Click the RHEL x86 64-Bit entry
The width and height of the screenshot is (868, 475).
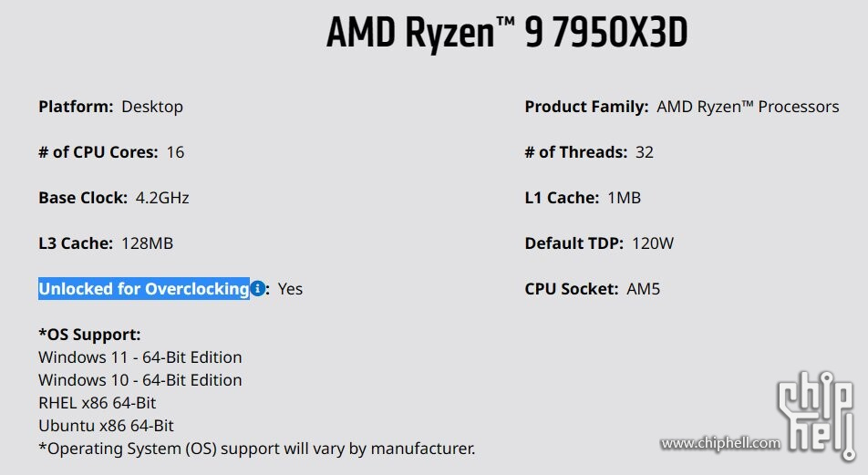tap(97, 403)
